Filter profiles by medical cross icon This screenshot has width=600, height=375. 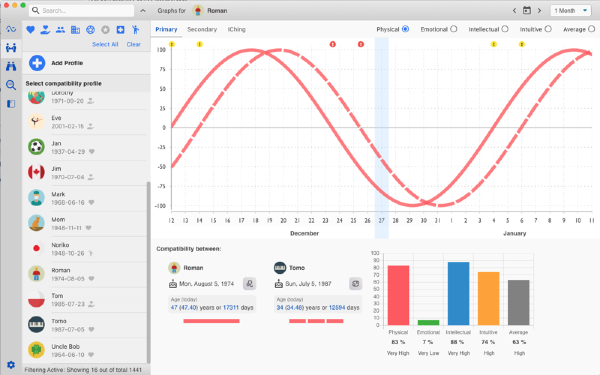point(121,30)
